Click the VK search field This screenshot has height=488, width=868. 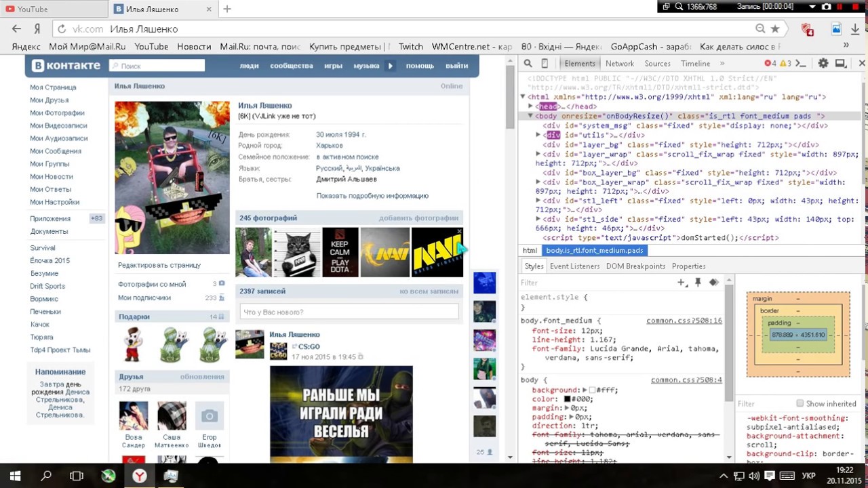(157, 66)
